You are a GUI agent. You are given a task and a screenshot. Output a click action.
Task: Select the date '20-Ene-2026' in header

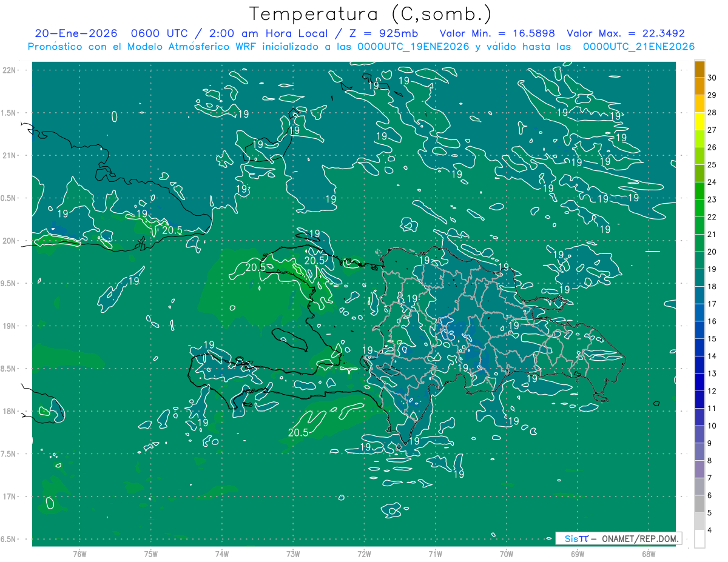(x=76, y=33)
